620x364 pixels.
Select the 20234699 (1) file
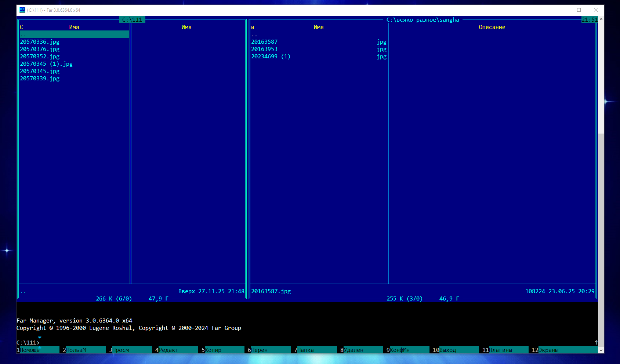[x=271, y=57]
